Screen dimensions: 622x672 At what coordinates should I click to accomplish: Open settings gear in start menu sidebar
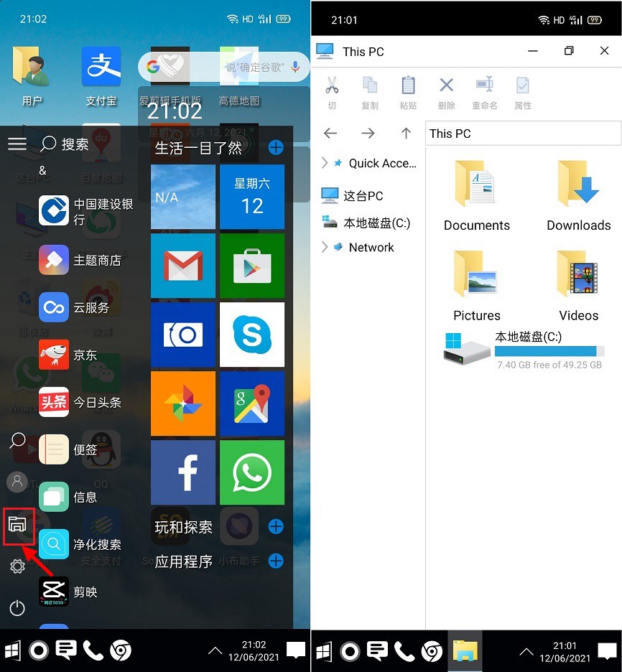(x=17, y=566)
